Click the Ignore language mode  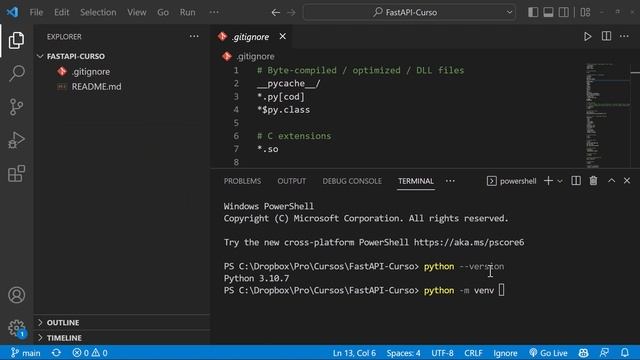[505, 353]
